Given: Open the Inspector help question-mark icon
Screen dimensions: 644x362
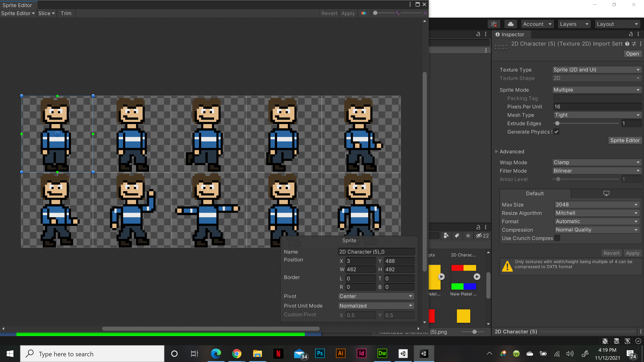Looking at the screenshot, I should point(627,44).
